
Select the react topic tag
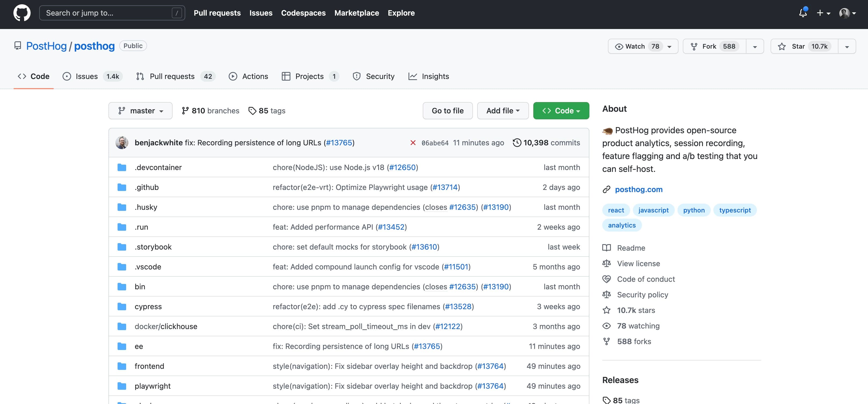(x=616, y=210)
